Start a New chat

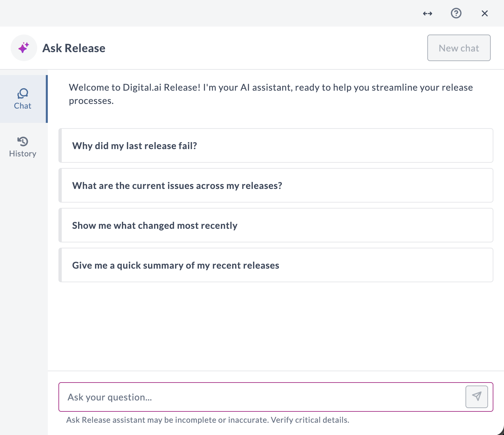tap(459, 48)
